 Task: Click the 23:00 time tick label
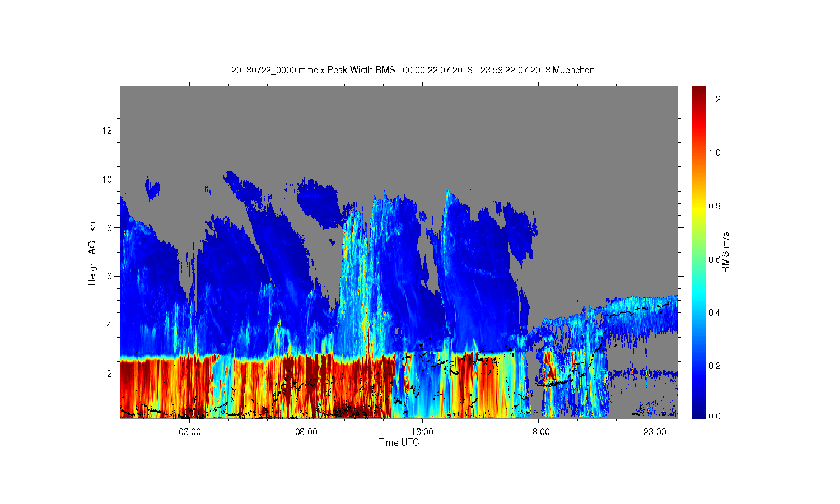[x=655, y=432]
